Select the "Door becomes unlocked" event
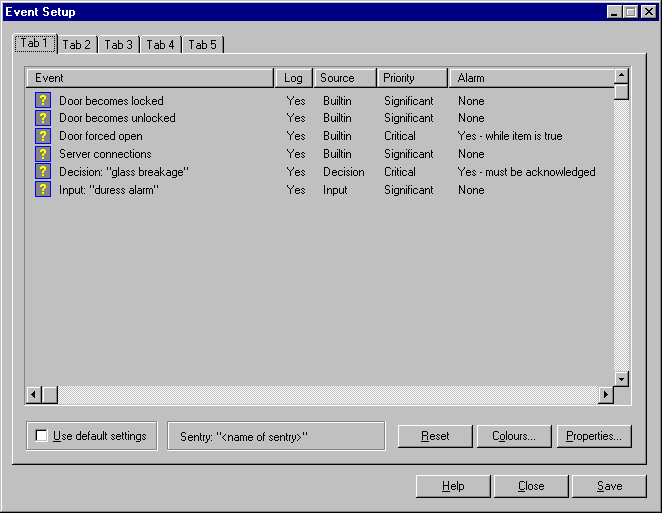This screenshot has width=662, height=513. pyautogui.click(x=117, y=118)
